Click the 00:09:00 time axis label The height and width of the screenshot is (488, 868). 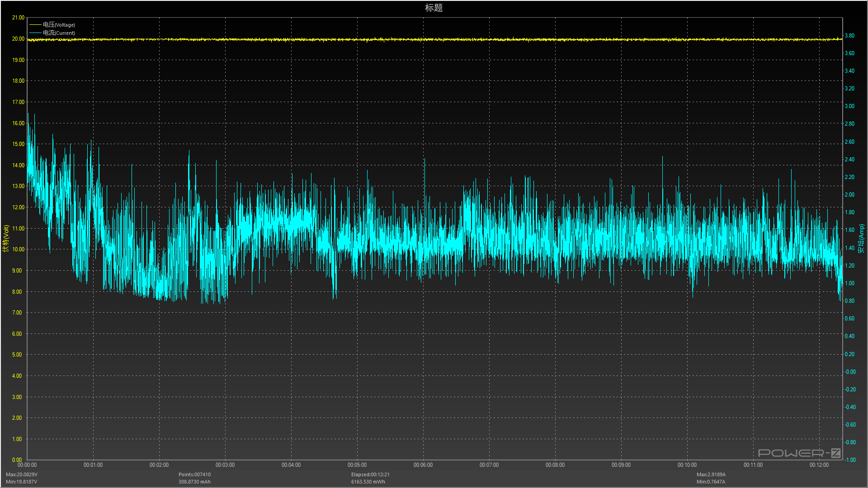point(621,465)
